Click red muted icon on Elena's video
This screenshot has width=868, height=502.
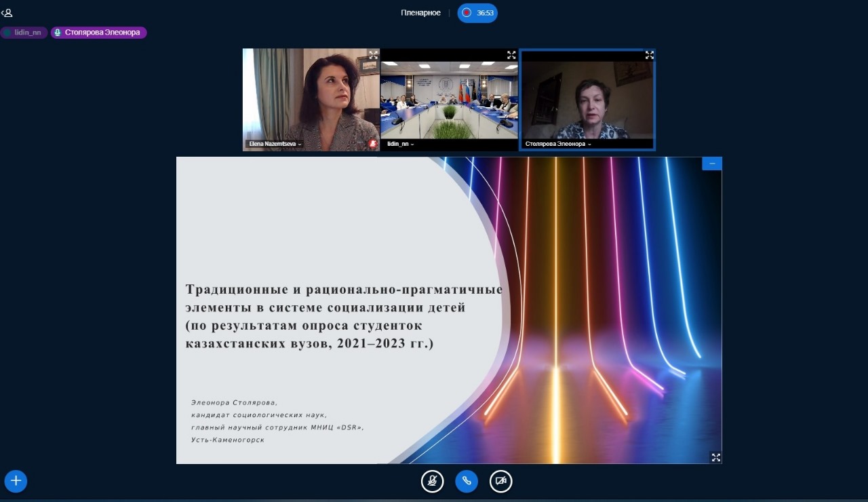click(372, 144)
